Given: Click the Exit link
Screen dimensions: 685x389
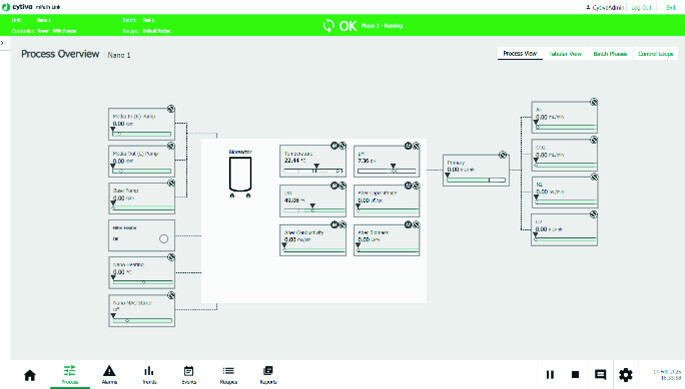Looking at the screenshot, I should point(671,7).
